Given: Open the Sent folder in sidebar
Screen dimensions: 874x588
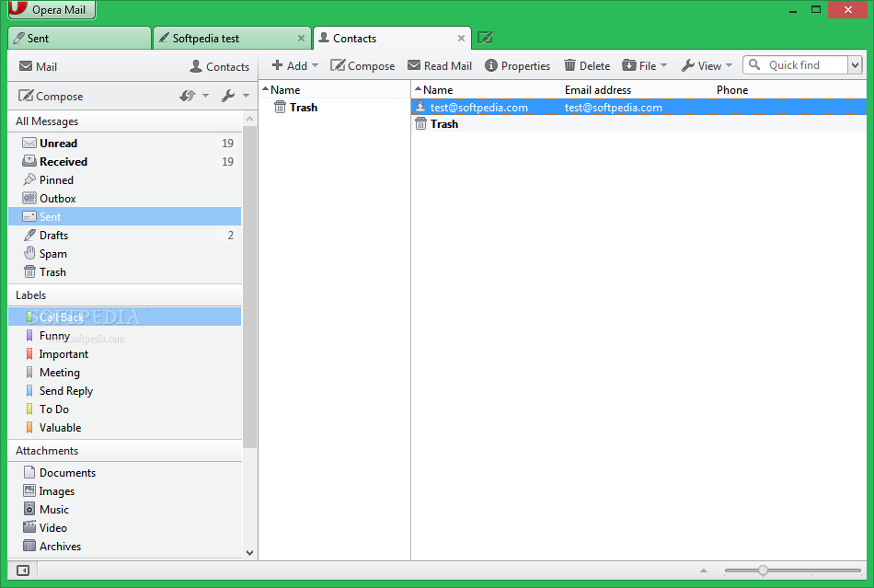Looking at the screenshot, I should 125,217.
